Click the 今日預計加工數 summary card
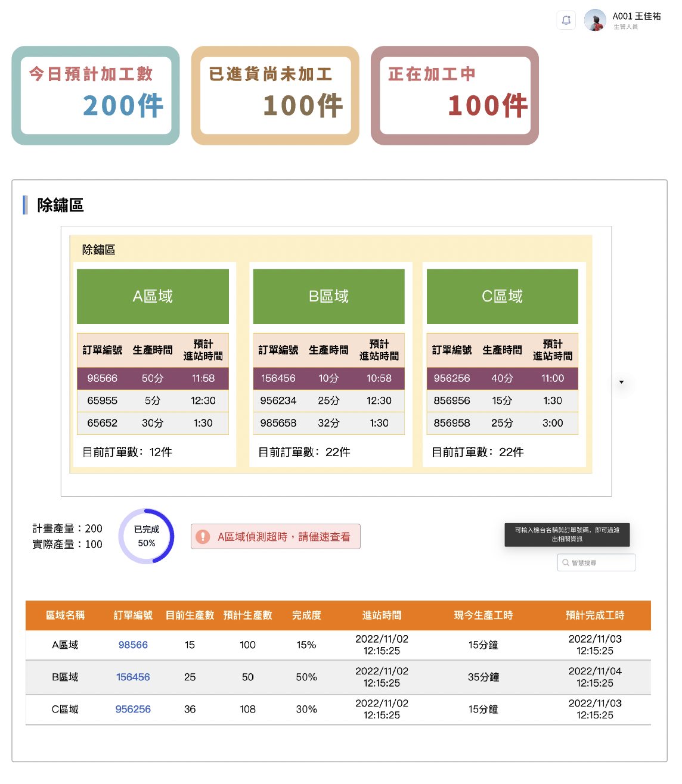 95,95
